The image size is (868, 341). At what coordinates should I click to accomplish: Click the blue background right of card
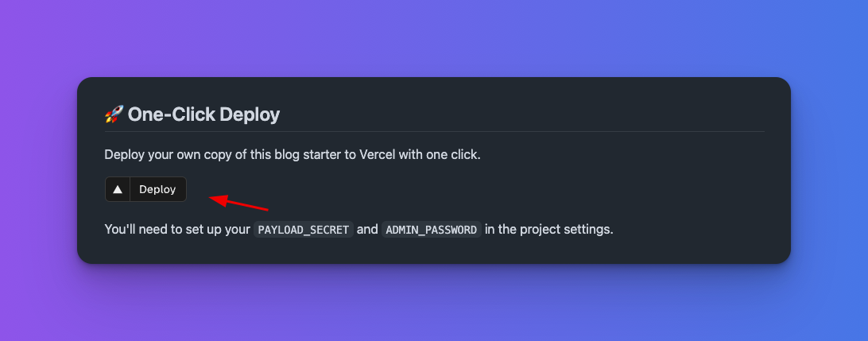(829, 170)
